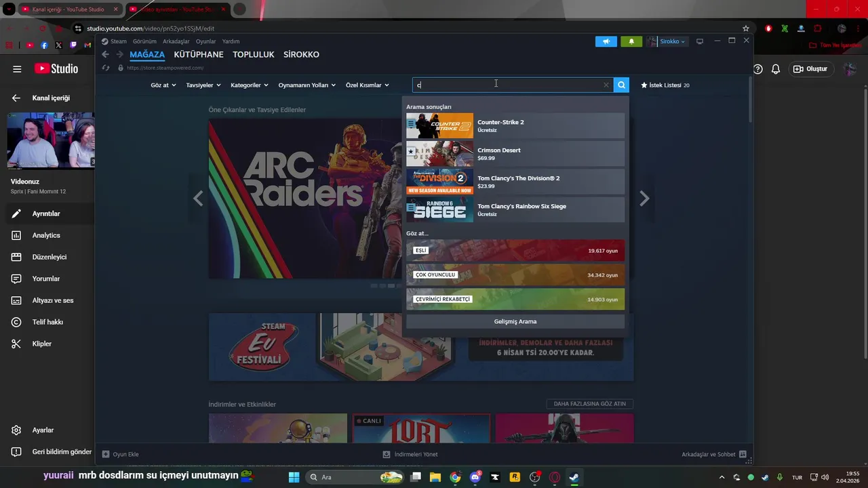This screenshot has height=488, width=868.
Task: Open Opera GX from the taskbar
Action: pos(555,477)
